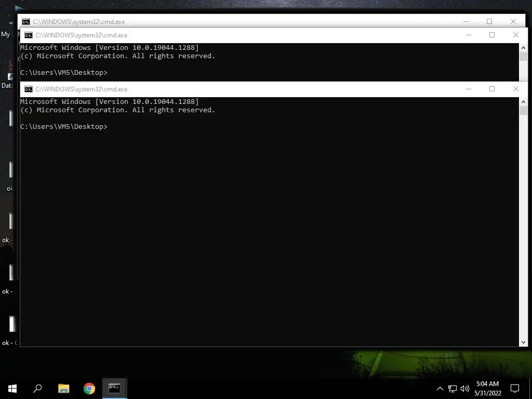
Task: Close the front cmd window
Action: [516, 89]
